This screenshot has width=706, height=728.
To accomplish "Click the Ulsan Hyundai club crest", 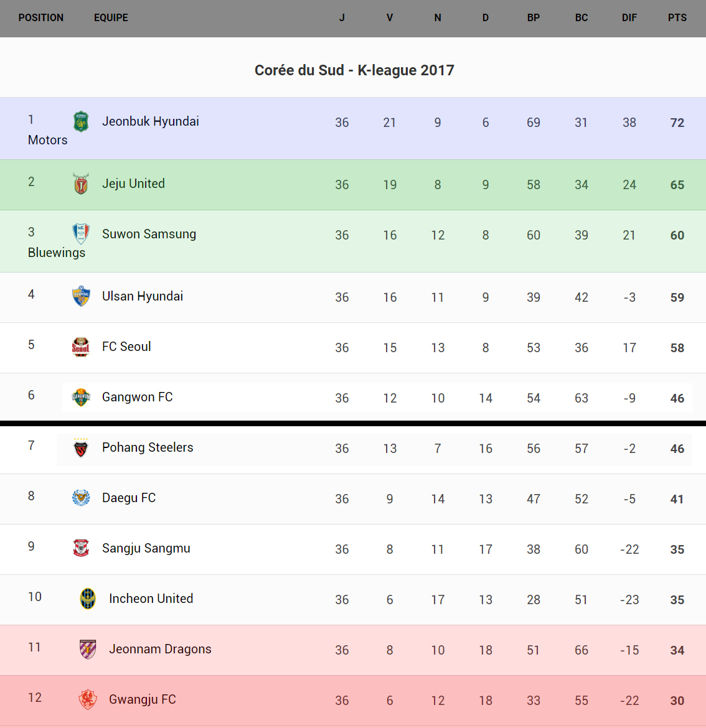I will [x=81, y=296].
